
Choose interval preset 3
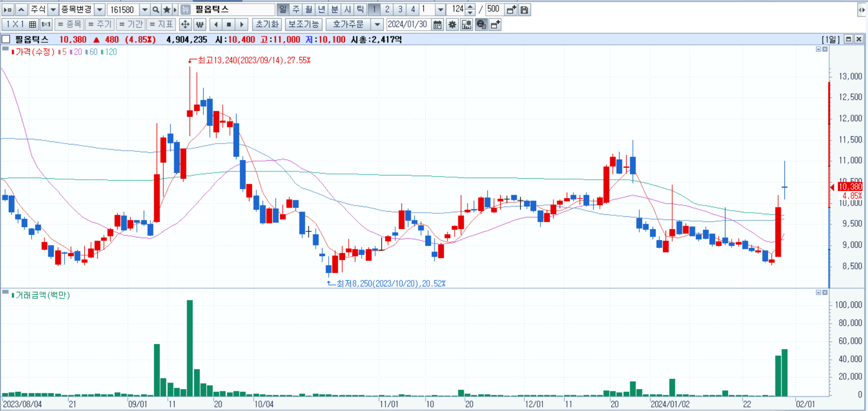pyautogui.click(x=400, y=9)
